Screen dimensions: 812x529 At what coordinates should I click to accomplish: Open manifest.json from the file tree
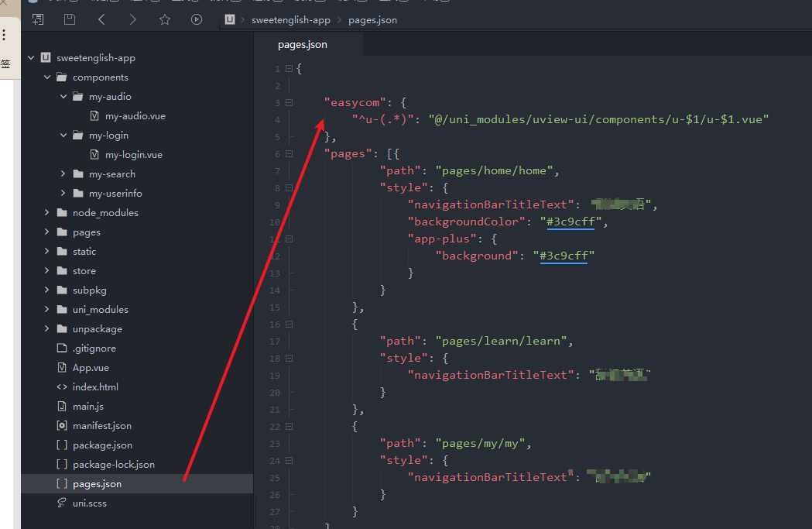(101, 426)
